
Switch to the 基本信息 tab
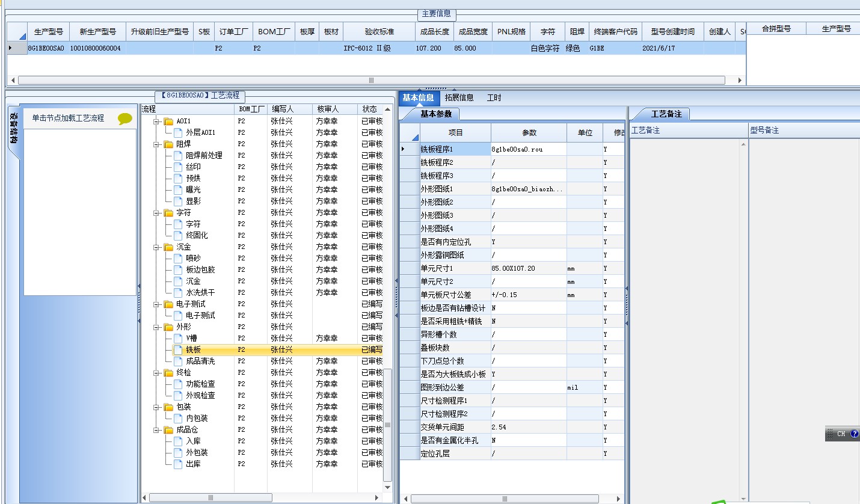[x=418, y=97]
